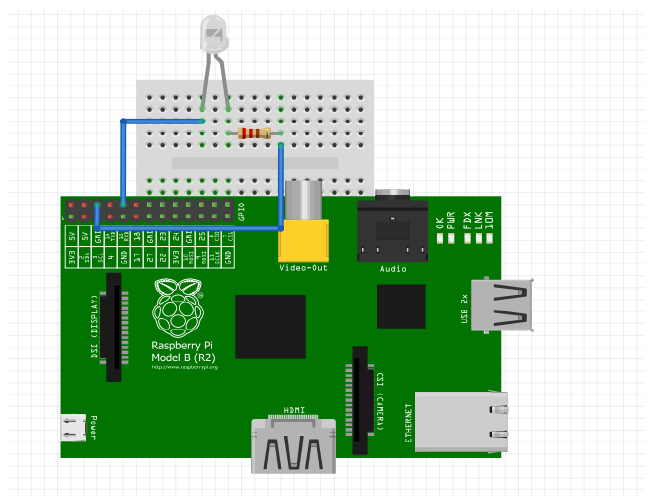Click the 'SDA' pin label

pyautogui.click(x=87, y=257)
